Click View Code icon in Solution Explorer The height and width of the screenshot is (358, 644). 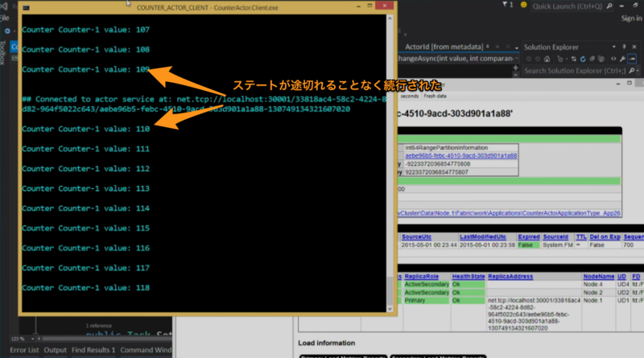pyautogui.click(x=613, y=59)
